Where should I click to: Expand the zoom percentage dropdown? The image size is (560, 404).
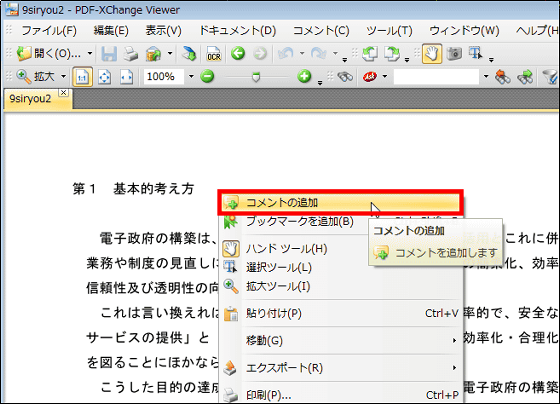[x=191, y=76]
